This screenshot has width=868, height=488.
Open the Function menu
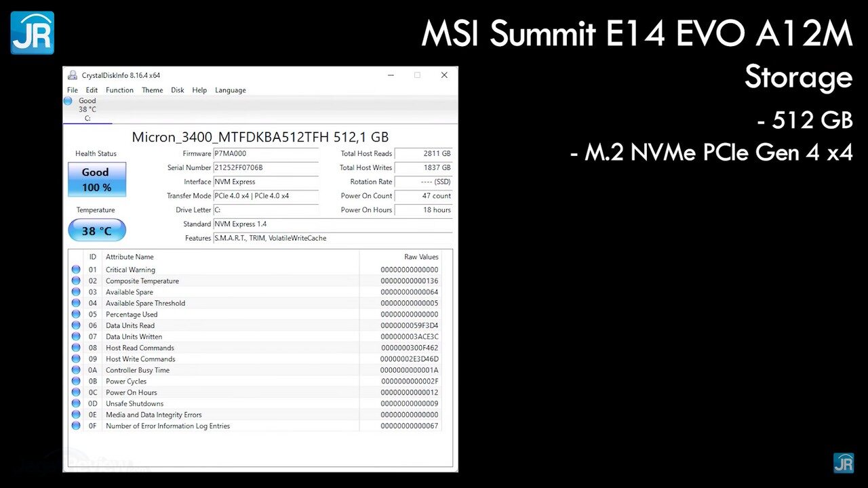pyautogui.click(x=119, y=89)
